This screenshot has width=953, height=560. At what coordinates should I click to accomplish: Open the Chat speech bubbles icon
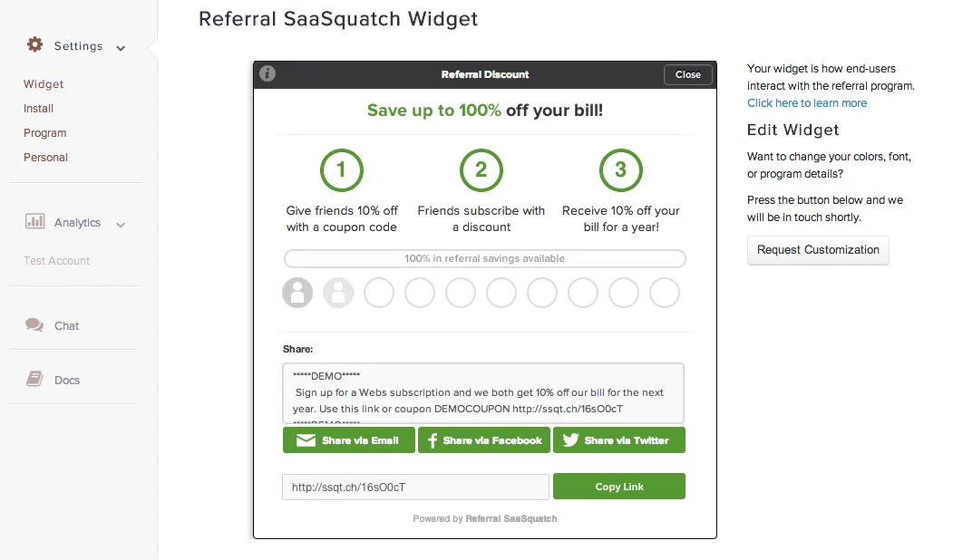pyautogui.click(x=34, y=325)
